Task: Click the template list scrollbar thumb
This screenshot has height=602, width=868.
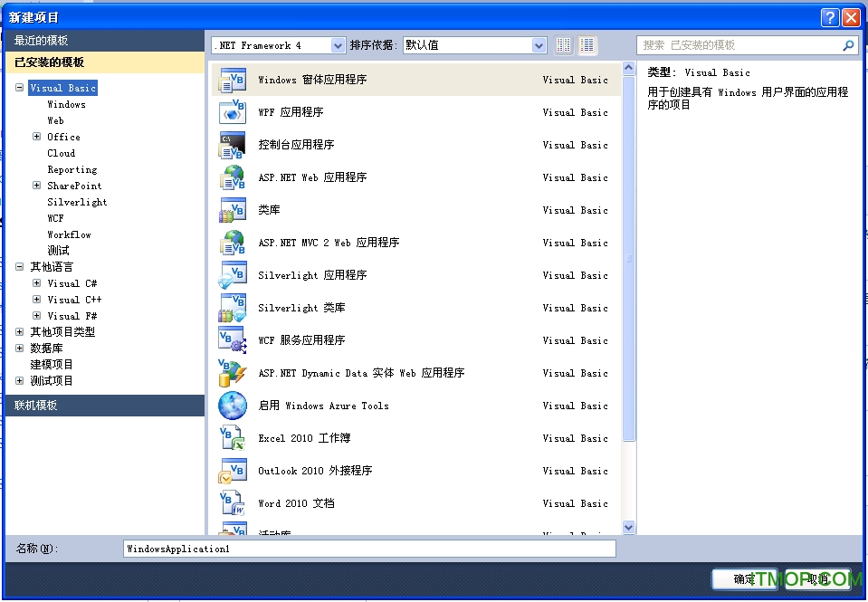Action: [628, 259]
